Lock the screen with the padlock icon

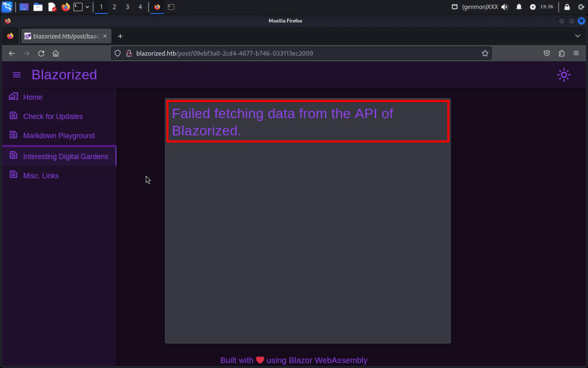point(567,7)
